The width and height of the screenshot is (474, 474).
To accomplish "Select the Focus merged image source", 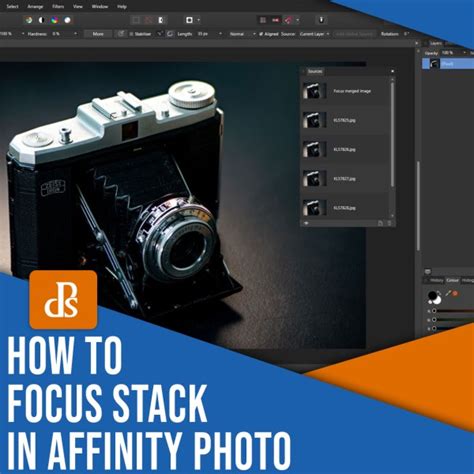I will pos(345,91).
